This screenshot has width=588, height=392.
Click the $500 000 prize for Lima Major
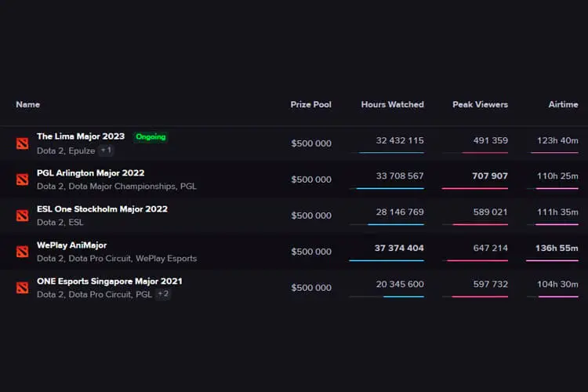[x=311, y=143]
